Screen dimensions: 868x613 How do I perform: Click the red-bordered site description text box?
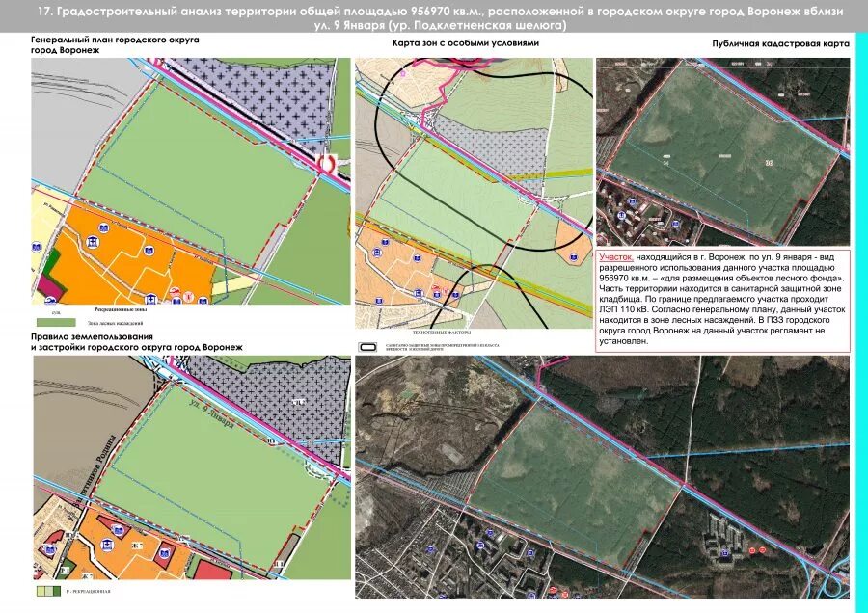point(723,301)
